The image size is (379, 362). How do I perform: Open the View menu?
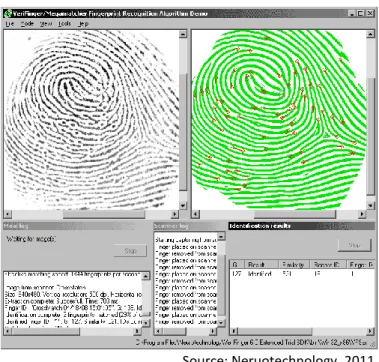pyautogui.click(x=46, y=24)
